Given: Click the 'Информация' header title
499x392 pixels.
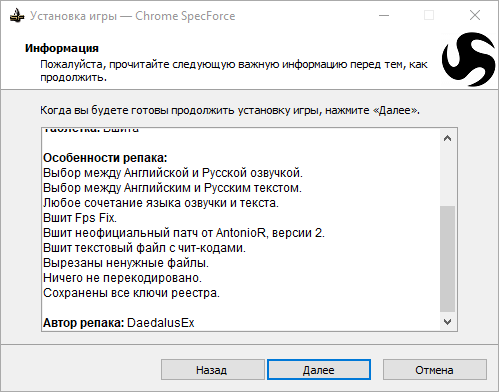Looking at the screenshot, I should [62, 48].
